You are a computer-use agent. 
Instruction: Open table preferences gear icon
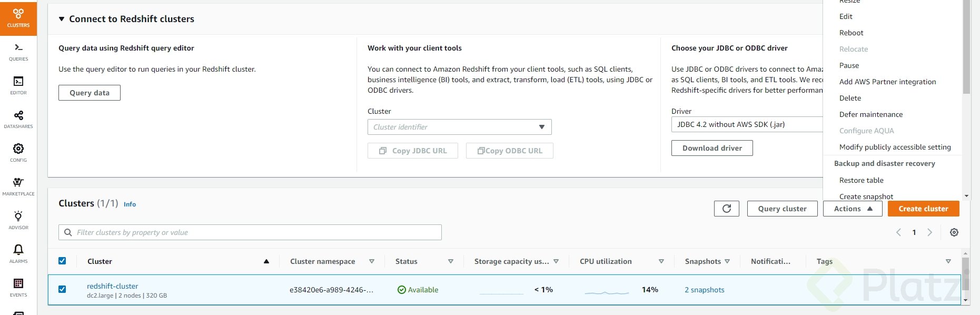tap(954, 232)
